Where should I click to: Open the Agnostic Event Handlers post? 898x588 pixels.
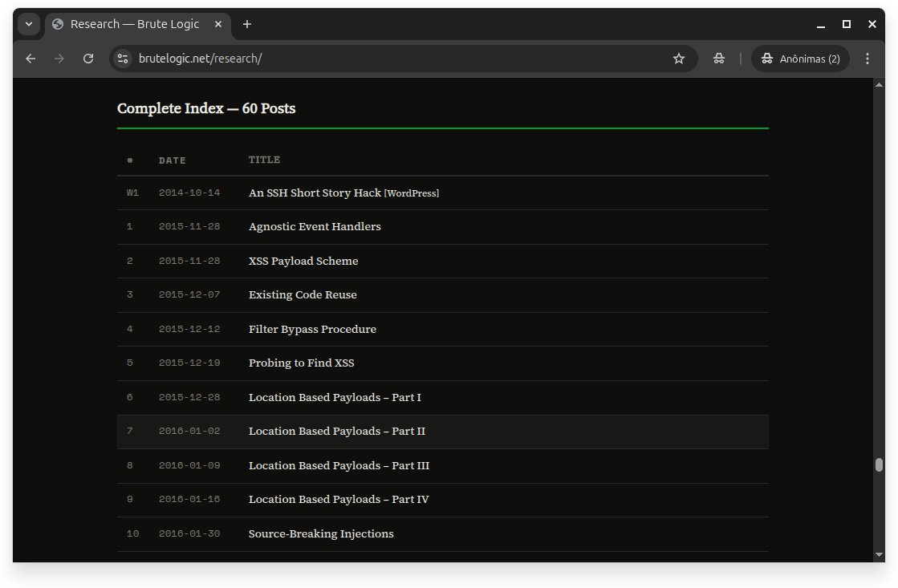[x=315, y=227]
